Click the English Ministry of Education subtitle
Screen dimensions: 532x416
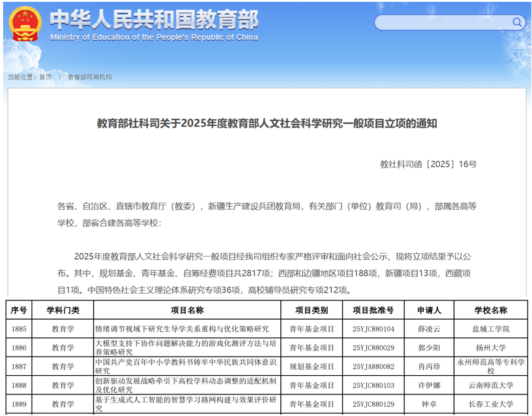click(x=153, y=37)
